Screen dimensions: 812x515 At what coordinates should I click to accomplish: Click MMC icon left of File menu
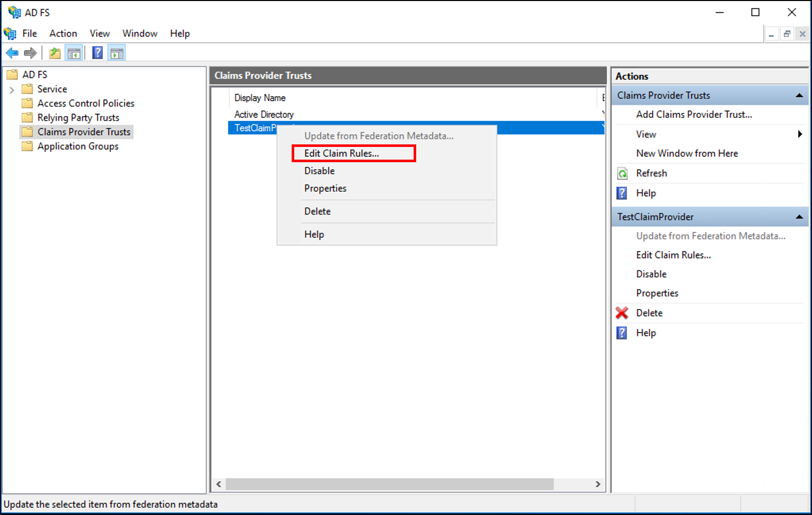[10, 34]
